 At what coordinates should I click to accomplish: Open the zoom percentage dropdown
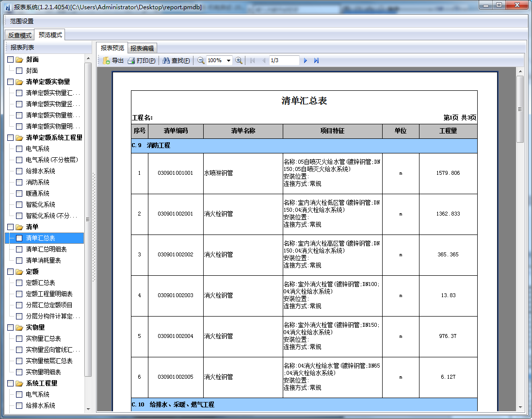(229, 61)
